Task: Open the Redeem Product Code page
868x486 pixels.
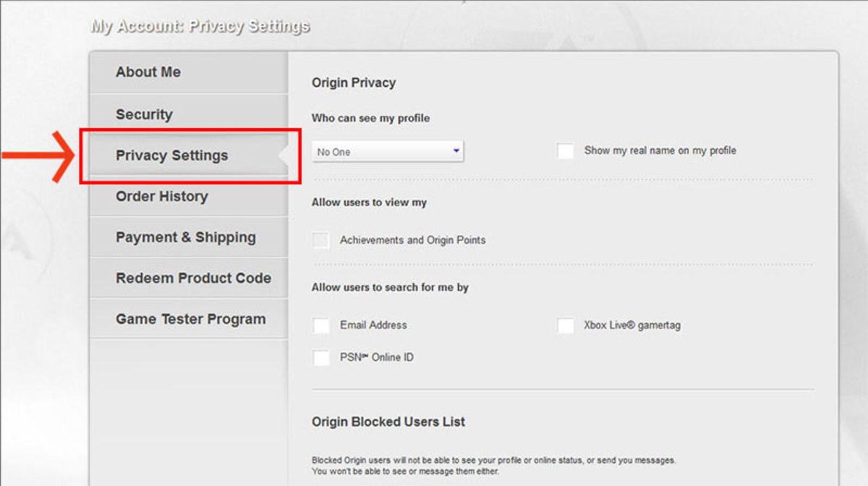Action: [x=193, y=278]
